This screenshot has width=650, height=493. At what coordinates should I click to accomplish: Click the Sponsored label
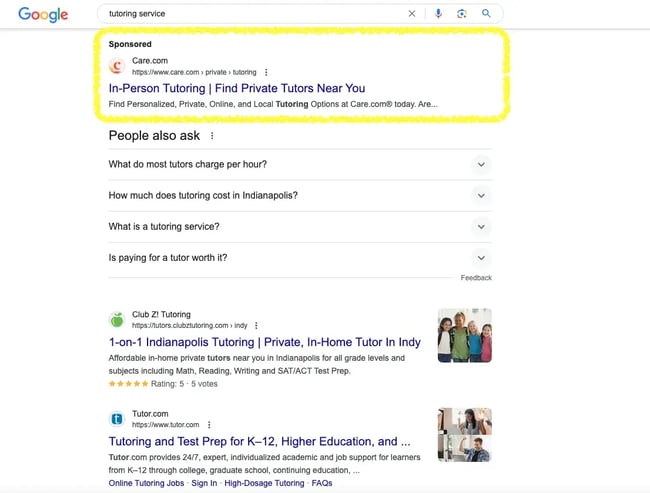coord(130,44)
